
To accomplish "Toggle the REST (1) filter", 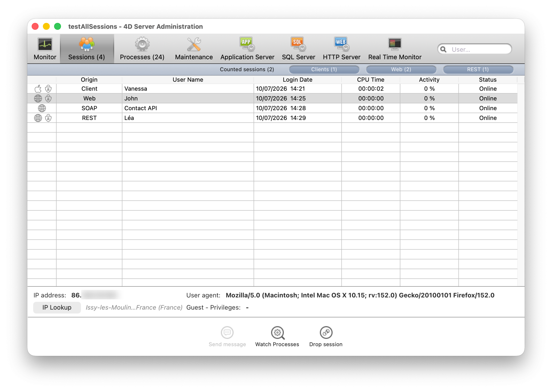I will [x=478, y=70].
